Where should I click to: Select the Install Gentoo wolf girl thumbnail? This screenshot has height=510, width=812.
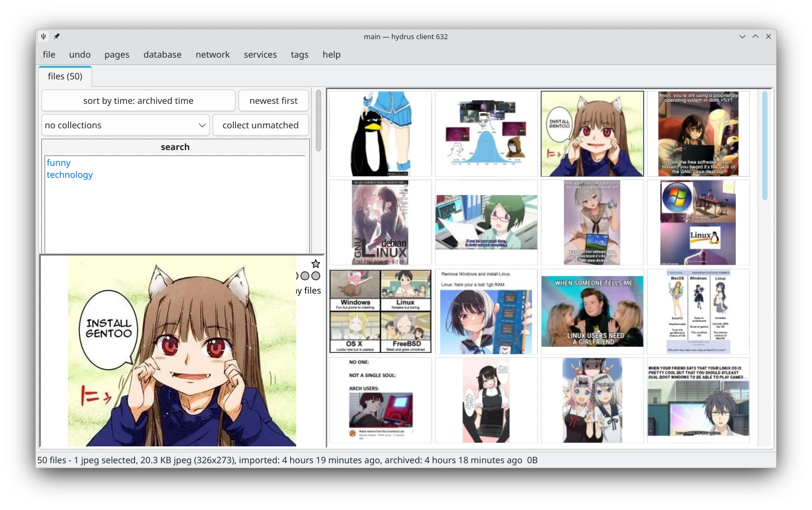[x=592, y=134]
